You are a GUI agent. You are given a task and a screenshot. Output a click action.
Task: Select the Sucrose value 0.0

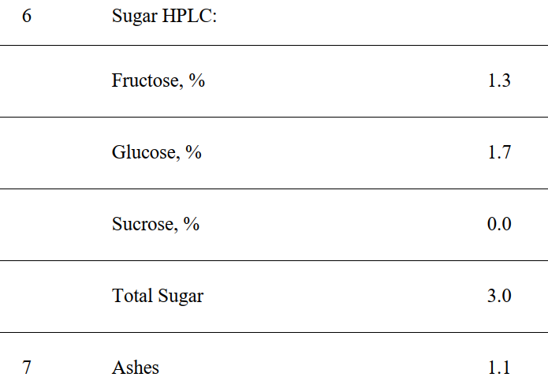499,224
